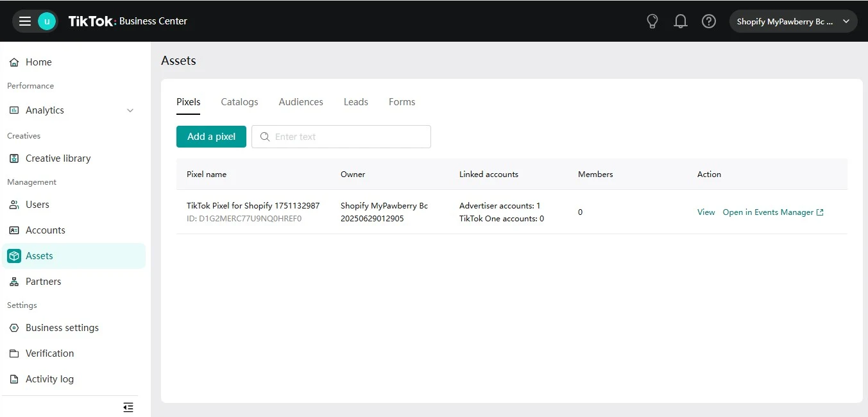Expand the Analytics menu chevron
Screen dimensions: 868x417
point(130,110)
